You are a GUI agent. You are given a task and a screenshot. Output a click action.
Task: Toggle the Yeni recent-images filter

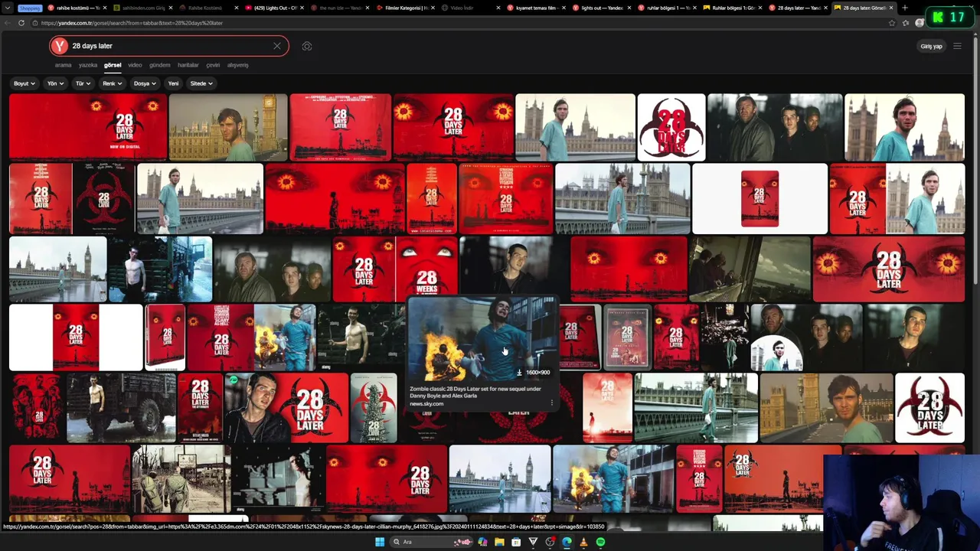(173, 83)
